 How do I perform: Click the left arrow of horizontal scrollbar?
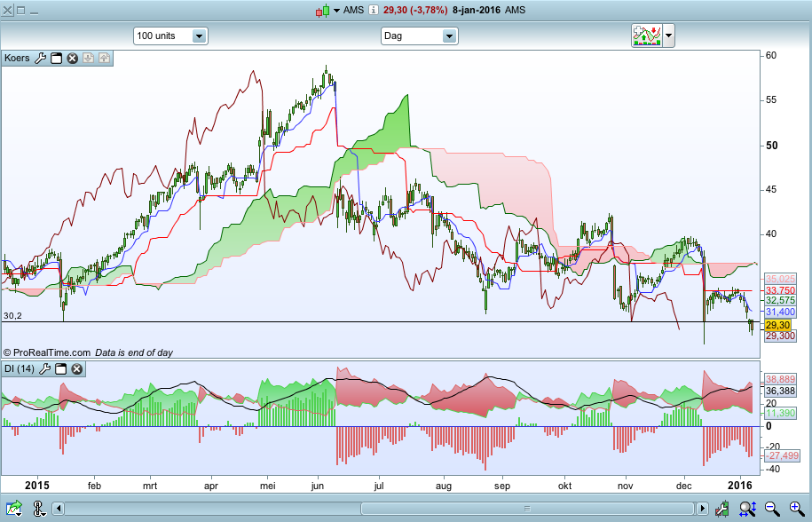point(59,508)
